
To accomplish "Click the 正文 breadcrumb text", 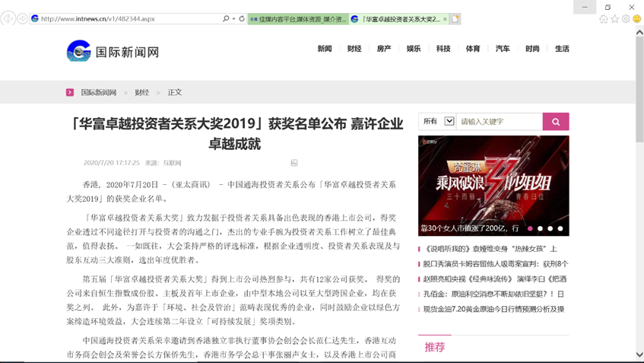I will (x=175, y=92).
